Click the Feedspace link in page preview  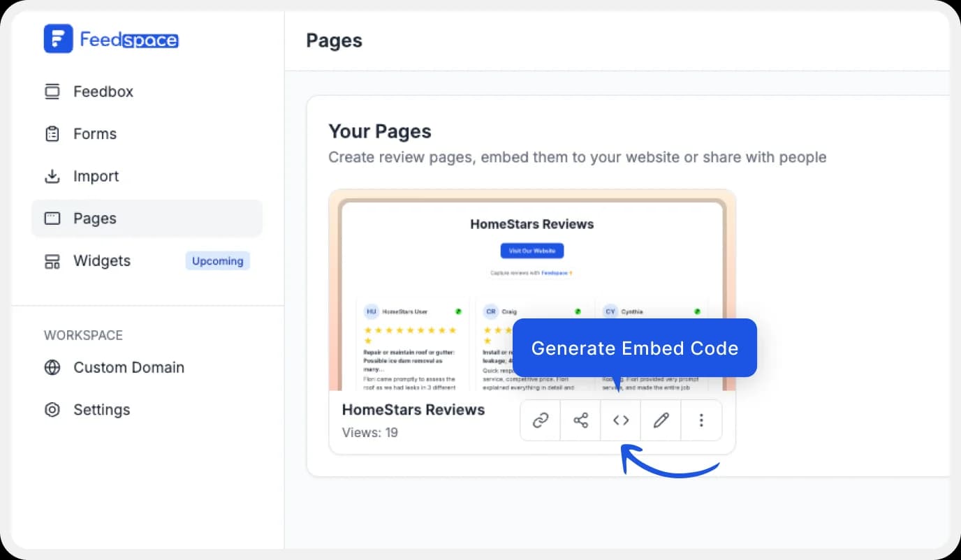555,273
